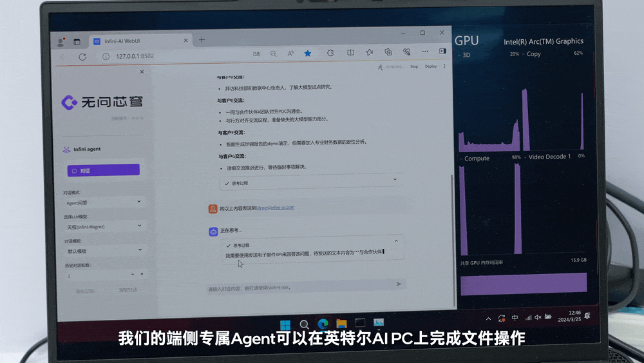644x363 pixels.
Task: Click the favorites star in address bar
Action: pos(308,54)
